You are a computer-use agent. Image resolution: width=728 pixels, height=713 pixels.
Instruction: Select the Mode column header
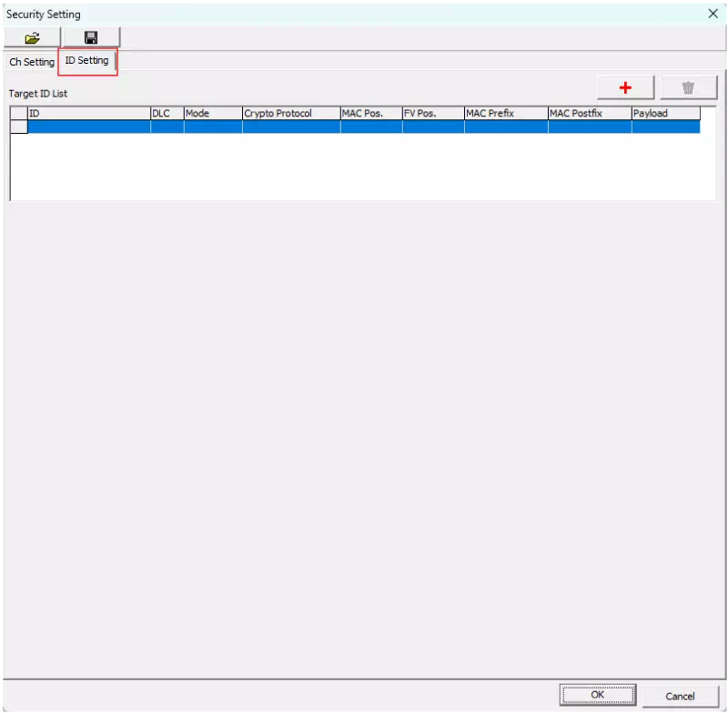[x=211, y=113]
